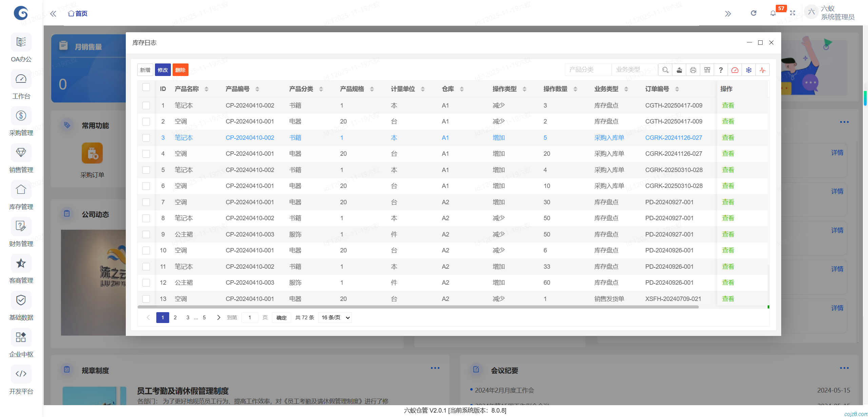Open the help question mark icon
This screenshot has width=868, height=417.
click(x=721, y=70)
